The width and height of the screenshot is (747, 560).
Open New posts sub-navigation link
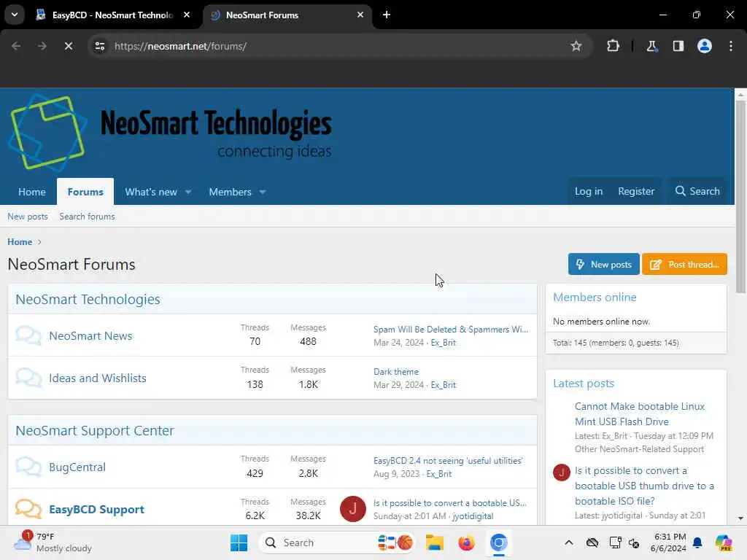coord(28,216)
